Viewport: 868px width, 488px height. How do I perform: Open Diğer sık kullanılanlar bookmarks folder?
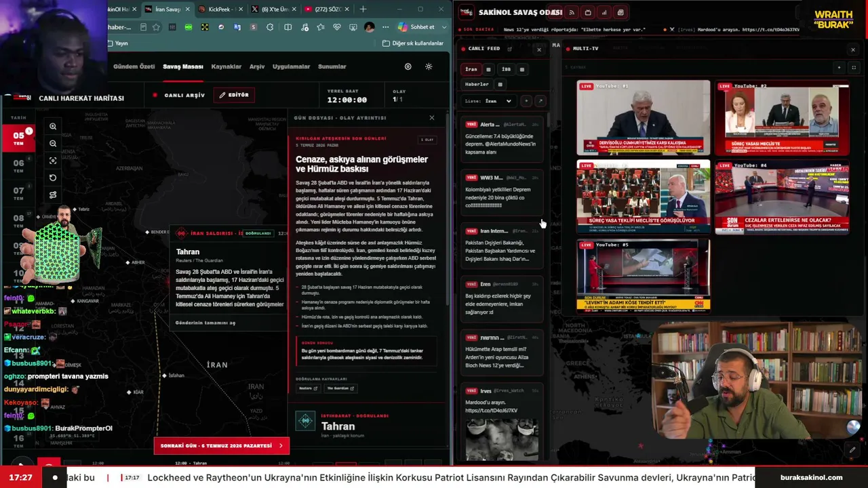pyautogui.click(x=412, y=43)
